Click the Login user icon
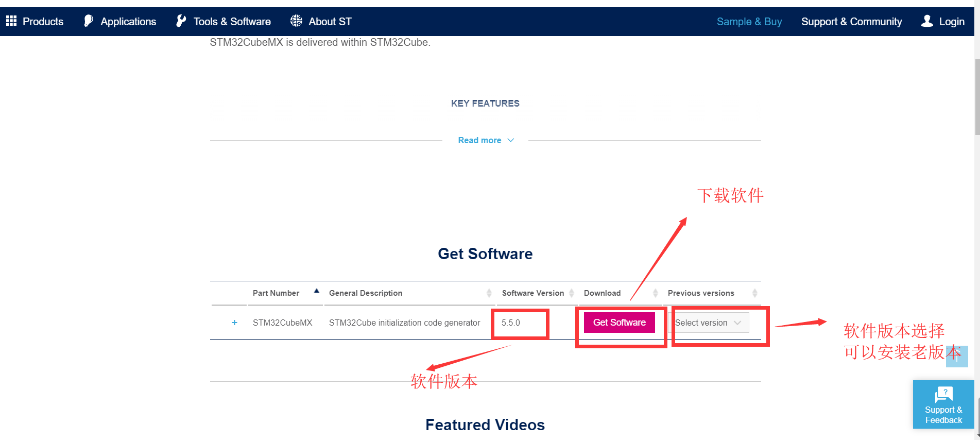This screenshot has width=980, height=440. (x=927, y=21)
